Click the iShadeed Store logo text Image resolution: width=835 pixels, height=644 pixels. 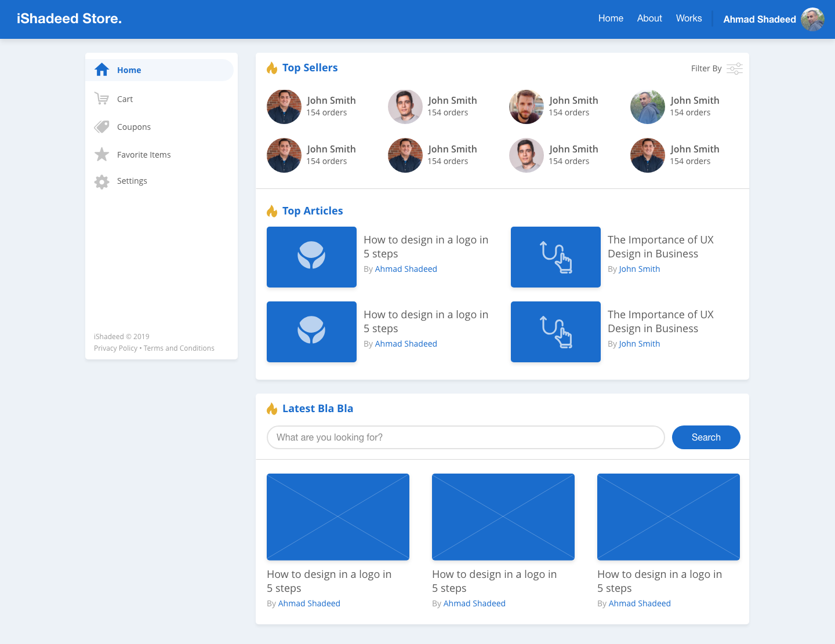(x=69, y=19)
